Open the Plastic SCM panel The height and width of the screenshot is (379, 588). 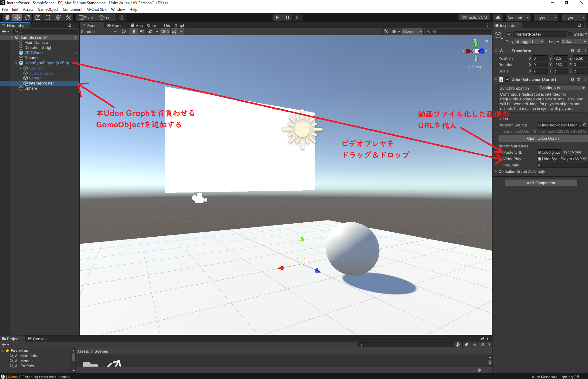pos(474,17)
